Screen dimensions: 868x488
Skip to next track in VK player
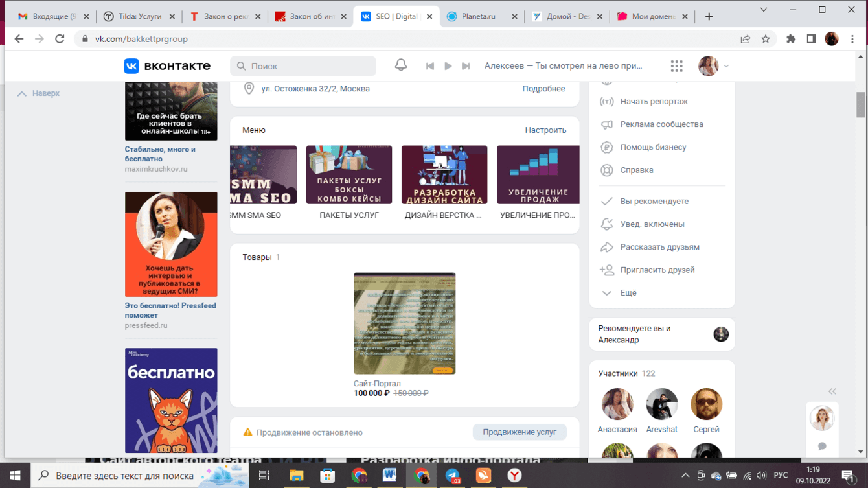[x=466, y=66]
